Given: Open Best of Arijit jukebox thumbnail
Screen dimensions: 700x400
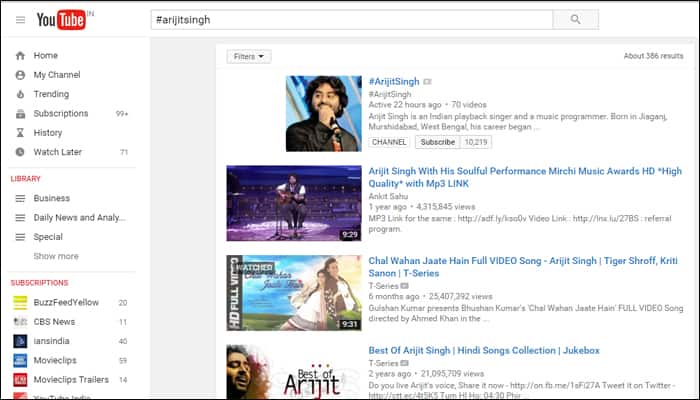Looking at the screenshot, I should (x=294, y=372).
